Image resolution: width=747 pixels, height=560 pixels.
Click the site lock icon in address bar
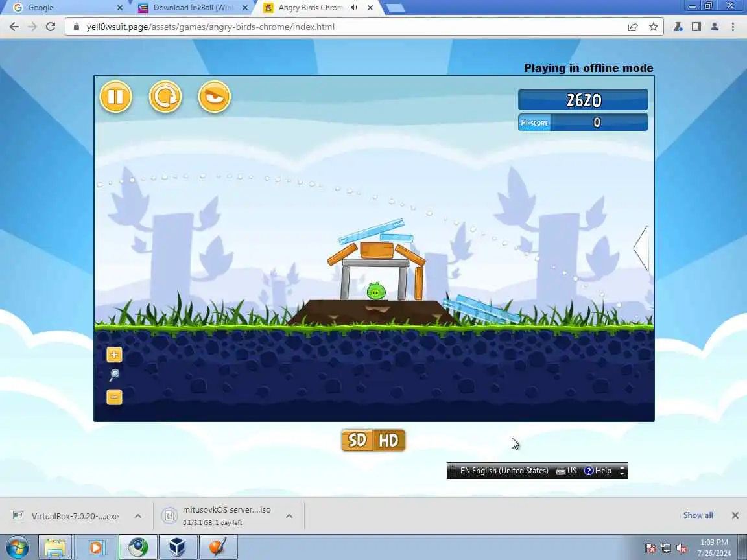pyautogui.click(x=77, y=27)
